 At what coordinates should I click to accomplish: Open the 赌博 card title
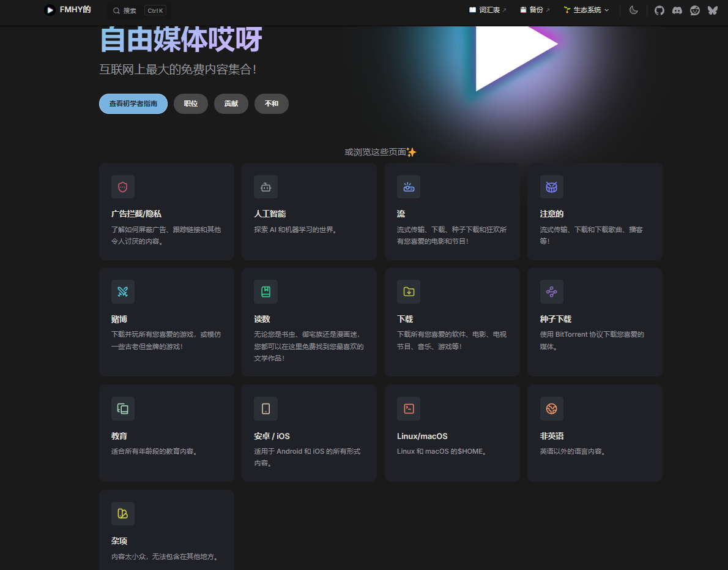point(119,319)
